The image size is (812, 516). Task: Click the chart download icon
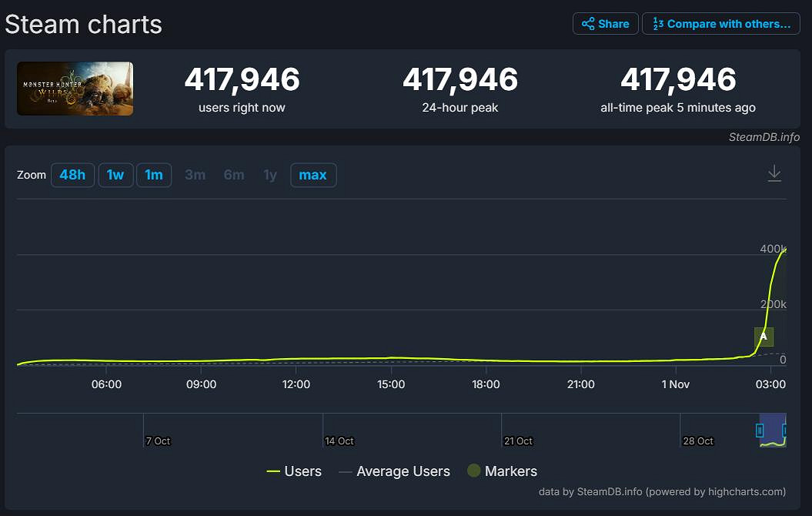(774, 174)
